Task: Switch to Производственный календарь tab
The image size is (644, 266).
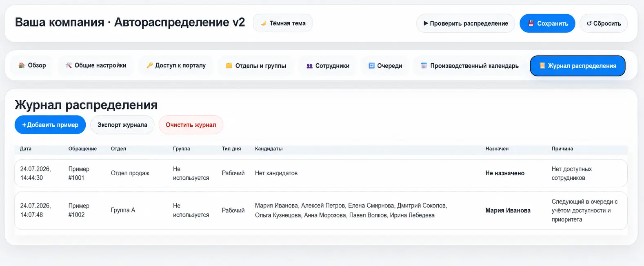Action: (x=470, y=65)
